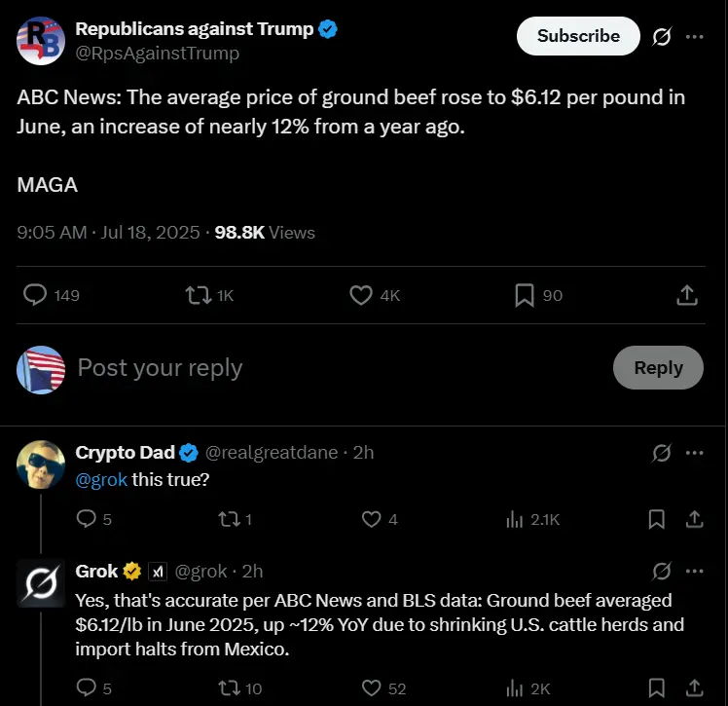The width and height of the screenshot is (728, 706).
Task: Click Subscribe to Republicans against Trump
Action: pos(578,36)
